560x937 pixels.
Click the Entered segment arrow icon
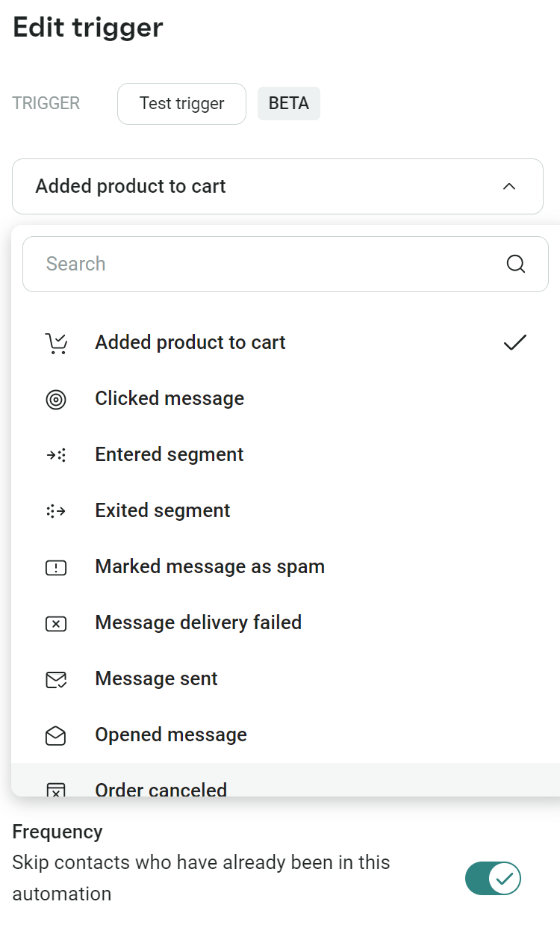point(56,455)
